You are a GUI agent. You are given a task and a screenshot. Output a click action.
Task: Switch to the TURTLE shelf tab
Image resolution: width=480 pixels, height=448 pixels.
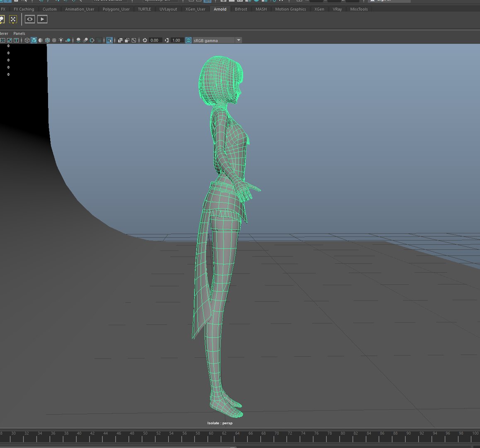click(144, 9)
